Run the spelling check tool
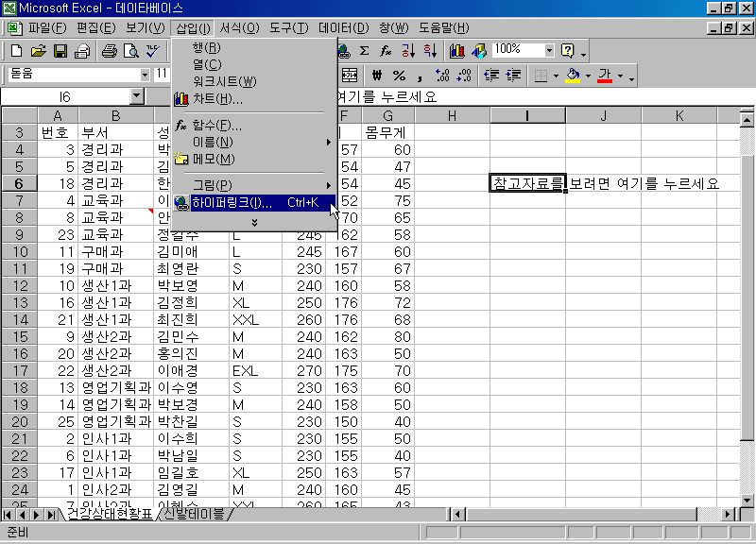This screenshot has height=544, width=756. pyautogui.click(x=153, y=51)
